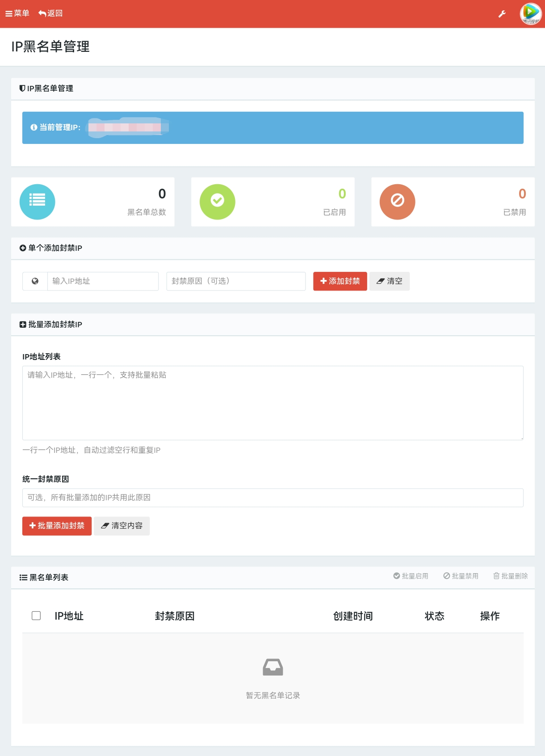Click the 创建时间 column header
The width and height of the screenshot is (545, 756).
tap(353, 616)
